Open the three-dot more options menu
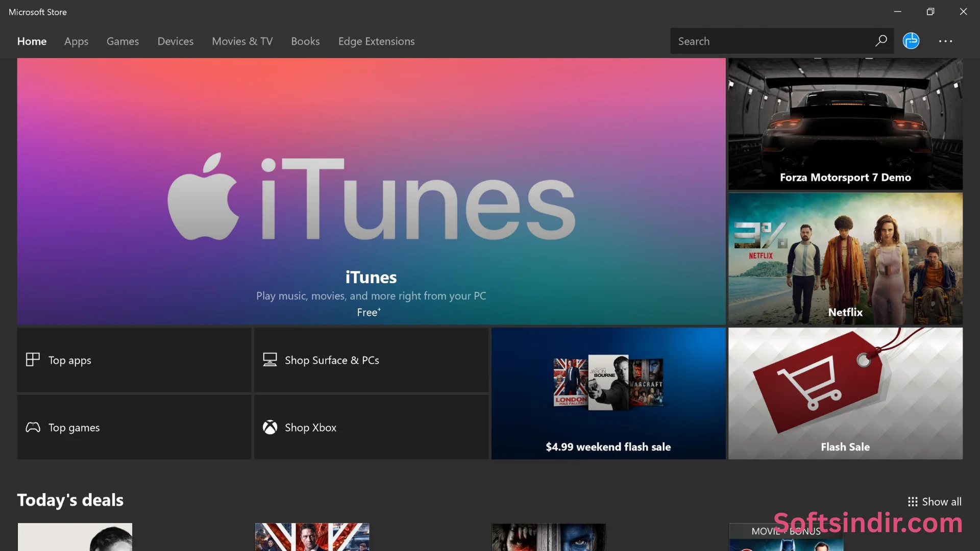The width and height of the screenshot is (980, 551). 945,41
